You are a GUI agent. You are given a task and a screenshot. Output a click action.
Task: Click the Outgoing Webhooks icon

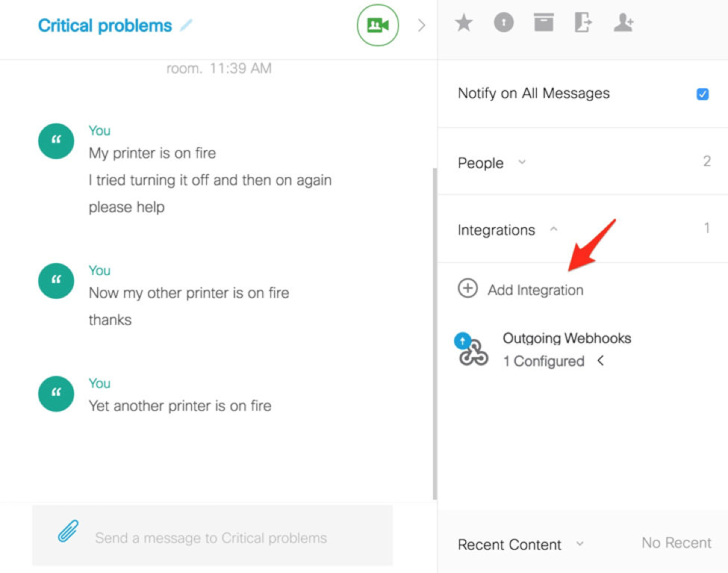(472, 350)
